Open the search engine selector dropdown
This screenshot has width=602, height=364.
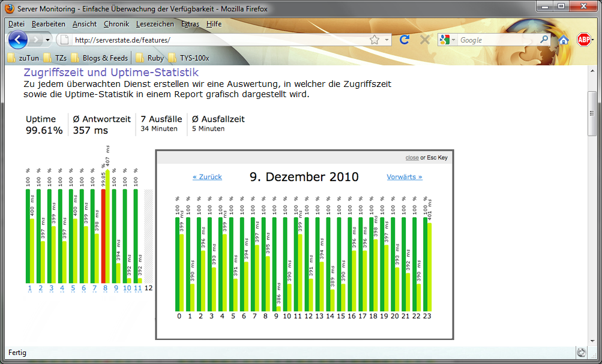(x=447, y=40)
